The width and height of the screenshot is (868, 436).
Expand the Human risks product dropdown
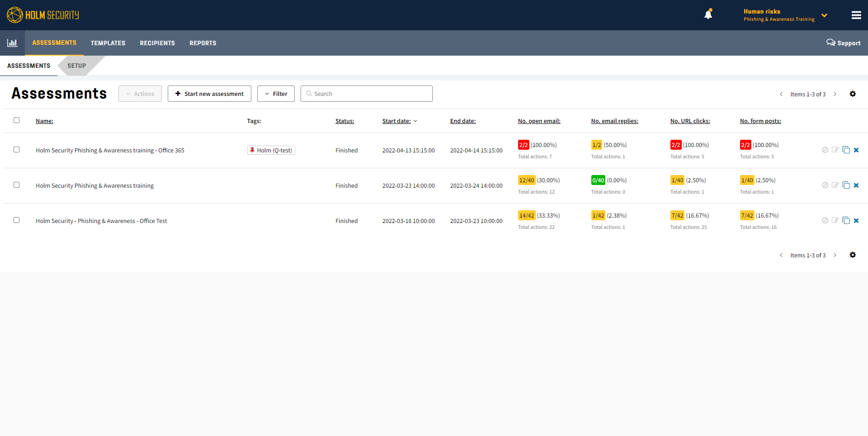click(x=786, y=15)
